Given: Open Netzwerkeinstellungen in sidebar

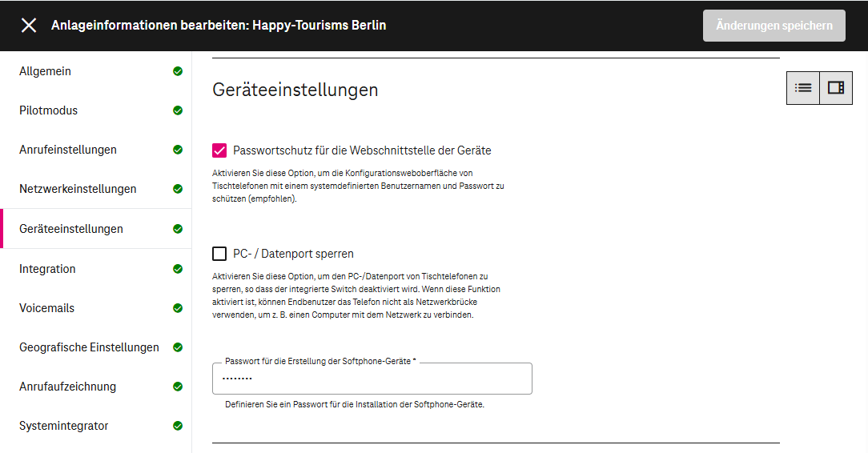Looking at the screenshot, I should tap(78, 189).
